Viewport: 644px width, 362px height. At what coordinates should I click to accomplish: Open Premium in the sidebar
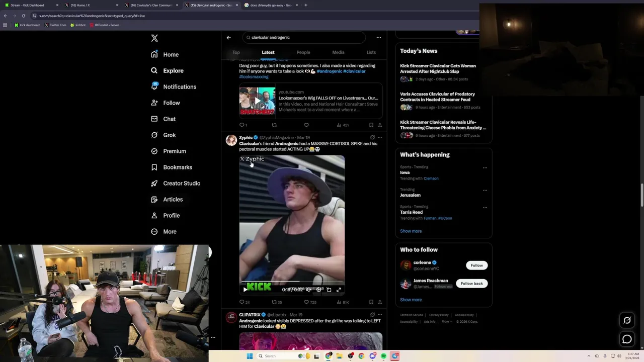tap(169, 151)
